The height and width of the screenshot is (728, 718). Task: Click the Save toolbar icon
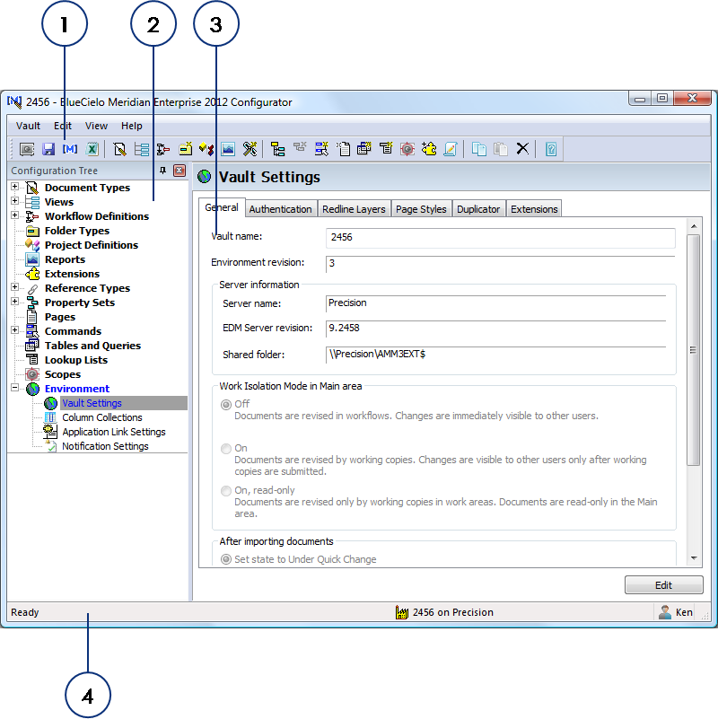(x=48, y=149)
